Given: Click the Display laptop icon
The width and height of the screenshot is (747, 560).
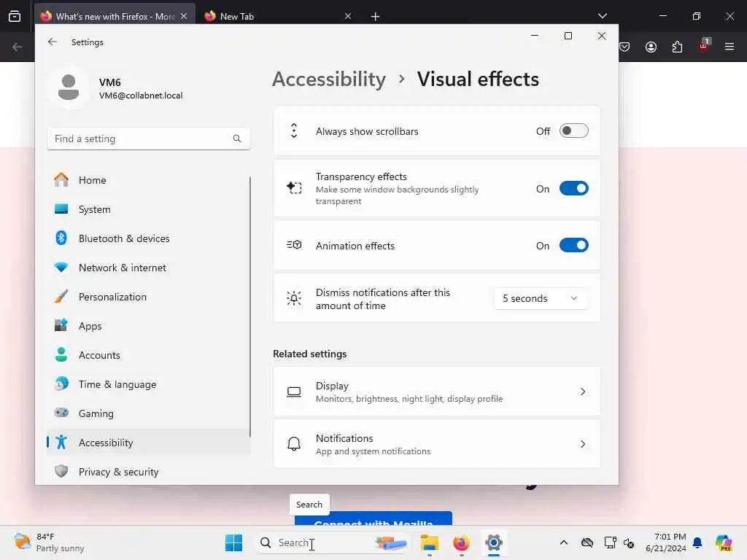Looking at the screenshot, I should (x=294, y=392).
